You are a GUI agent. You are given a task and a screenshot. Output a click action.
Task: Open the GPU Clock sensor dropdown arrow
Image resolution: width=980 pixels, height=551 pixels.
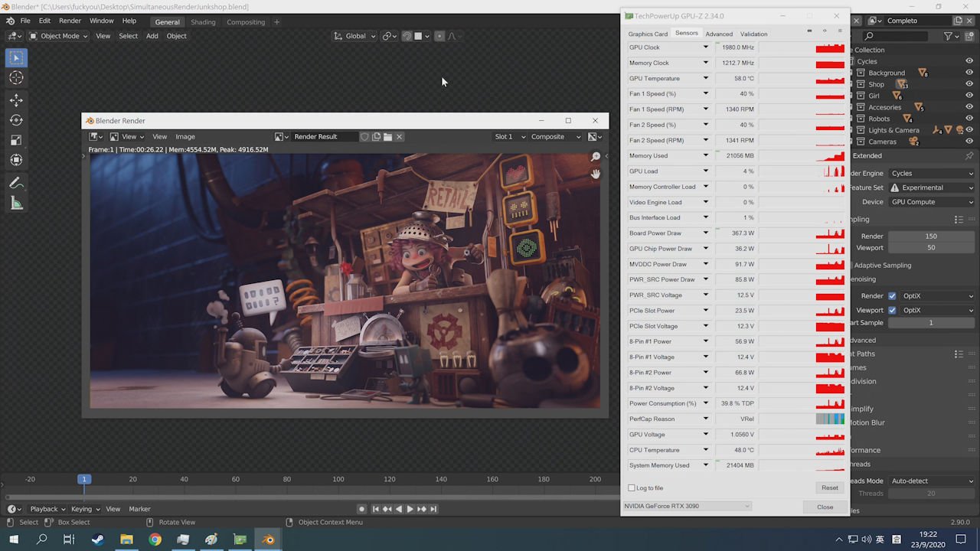tap(706, 47)
